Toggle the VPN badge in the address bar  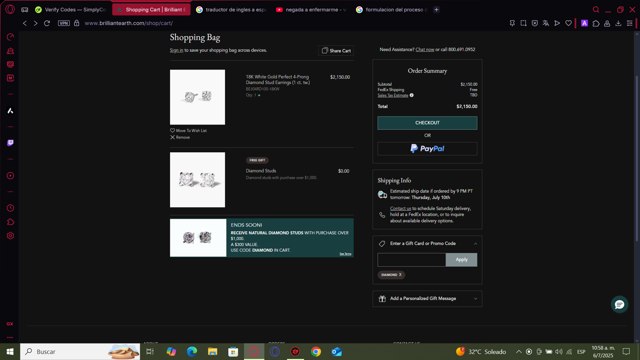[64, 23]
